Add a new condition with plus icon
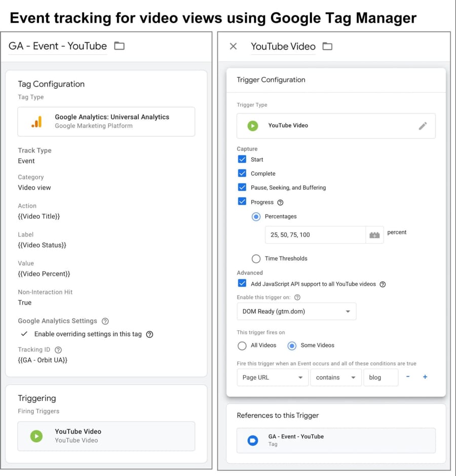This screenshot has width=456, height=476. pyautogui.click(x=425, y=377)
